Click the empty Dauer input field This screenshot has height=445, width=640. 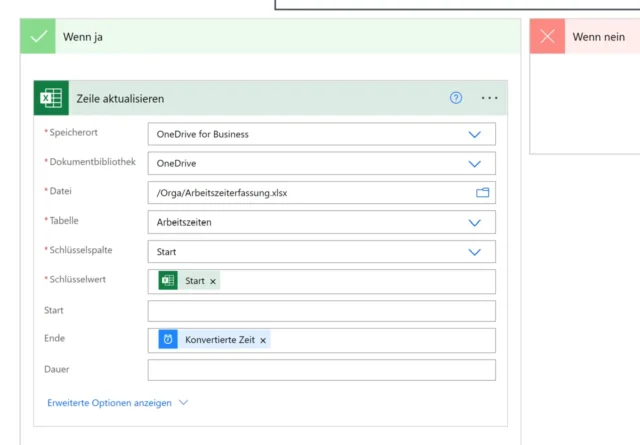[321, 370]
